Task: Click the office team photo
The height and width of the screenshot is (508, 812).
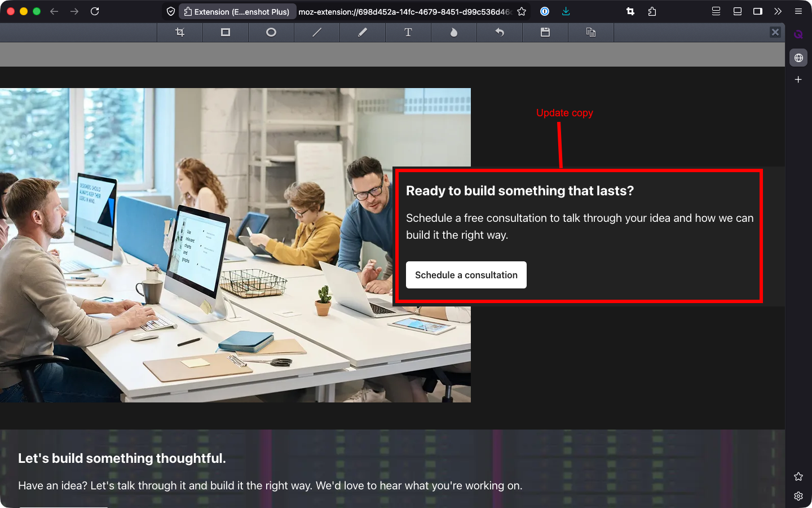Action: [235, 245]
